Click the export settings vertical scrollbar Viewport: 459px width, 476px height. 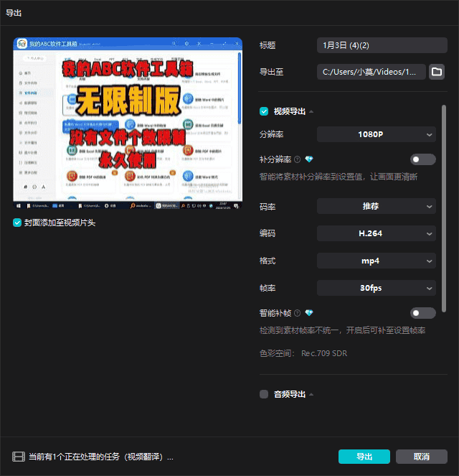pos(444,208)
